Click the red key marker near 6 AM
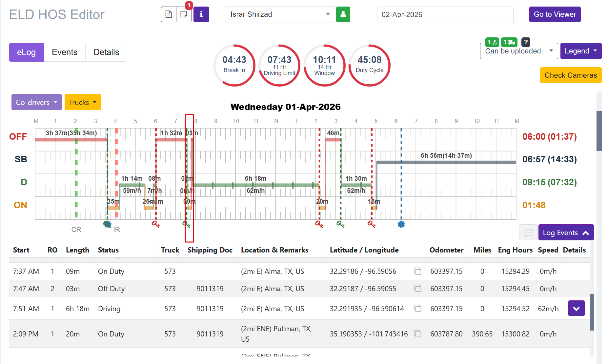 coord(156,224)
